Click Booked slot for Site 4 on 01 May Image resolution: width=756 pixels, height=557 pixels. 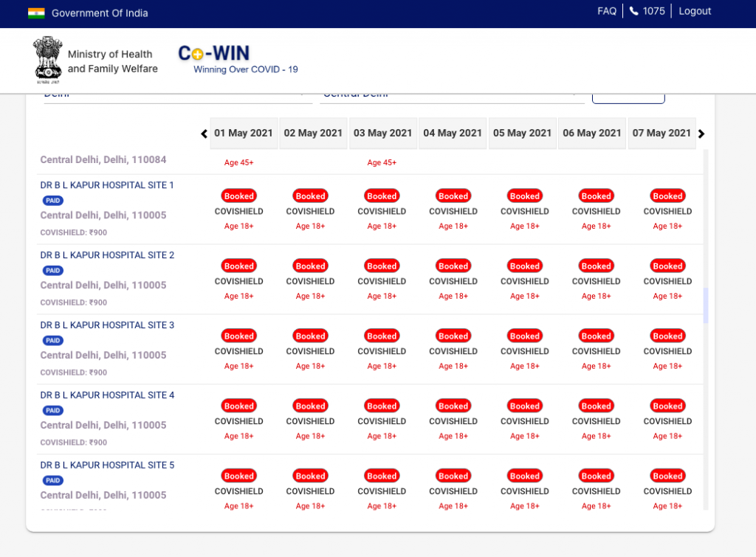(238, 406)
